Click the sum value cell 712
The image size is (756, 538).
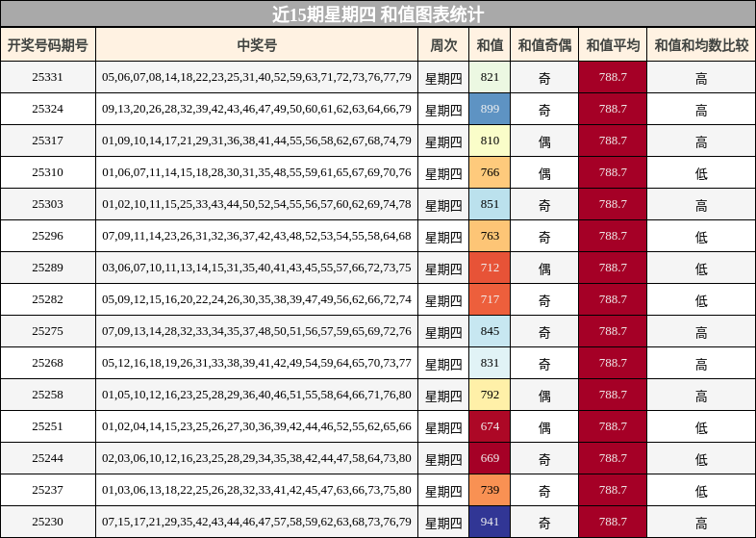[490, 268]
